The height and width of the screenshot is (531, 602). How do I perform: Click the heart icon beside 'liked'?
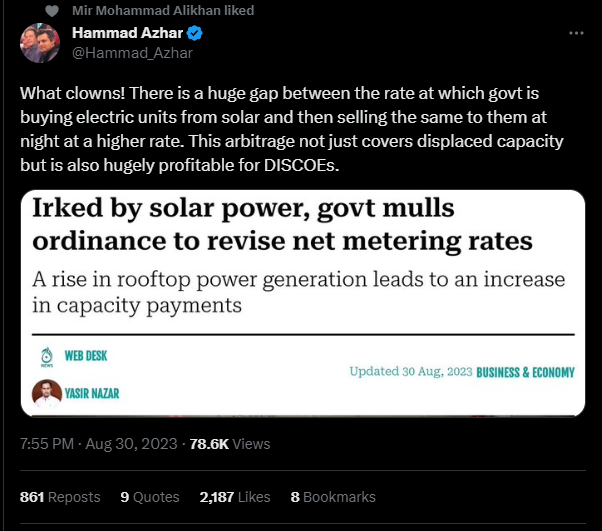52,11
